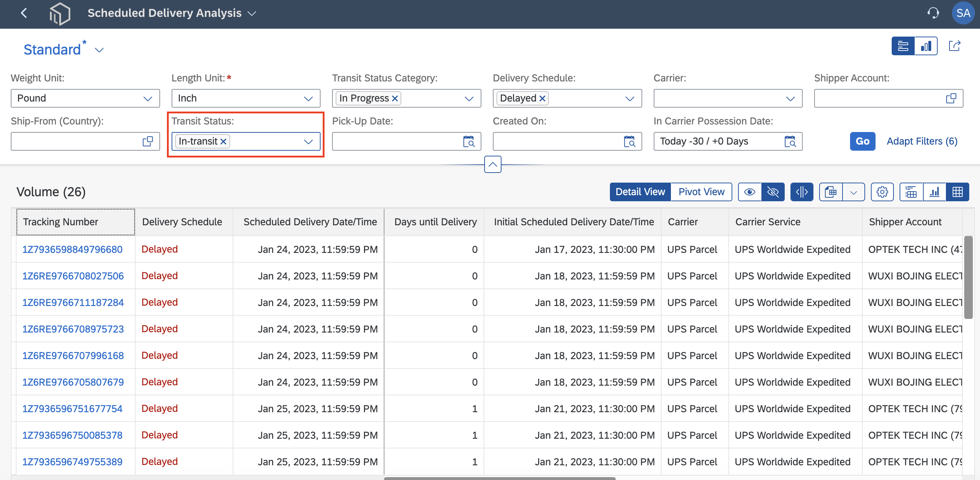980x480 pixels.
Task: Switch to the chart view icon beside Standard
Action: coord(925,46)
